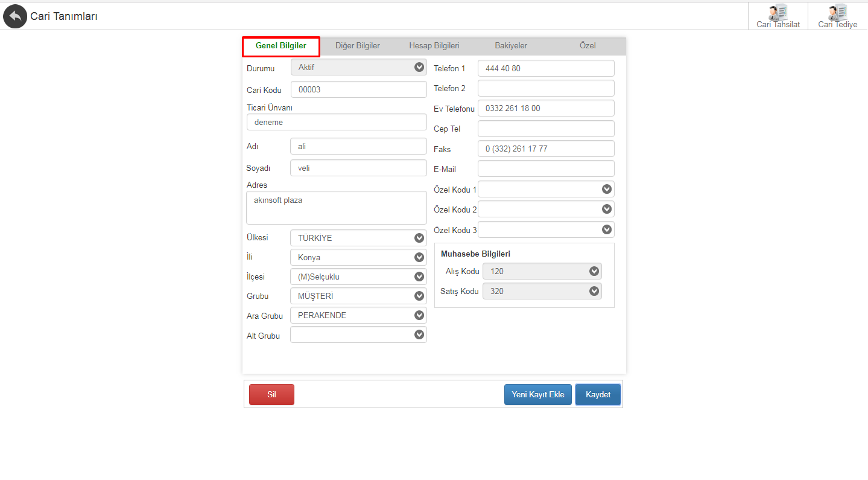Open the Satış Kodu dropdown showing 320
This screenshot has width=868, height=480.
click(542, 291)
